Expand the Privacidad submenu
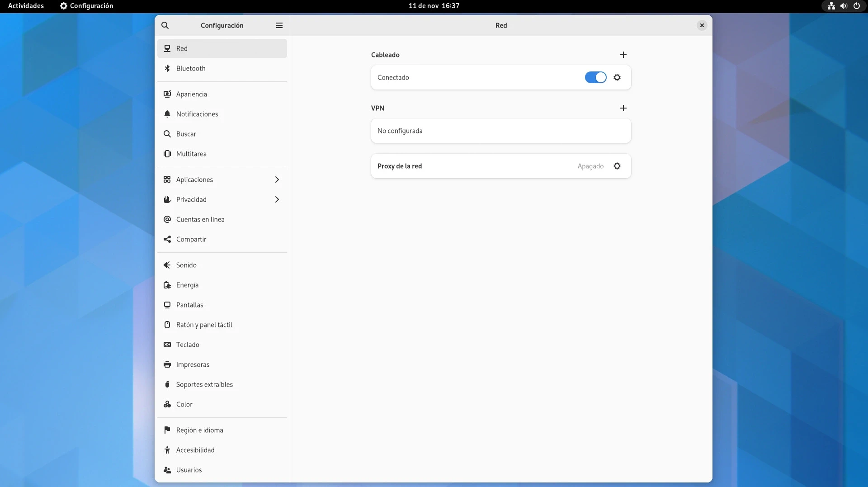 pyautogui.click(x=277, y=199)
